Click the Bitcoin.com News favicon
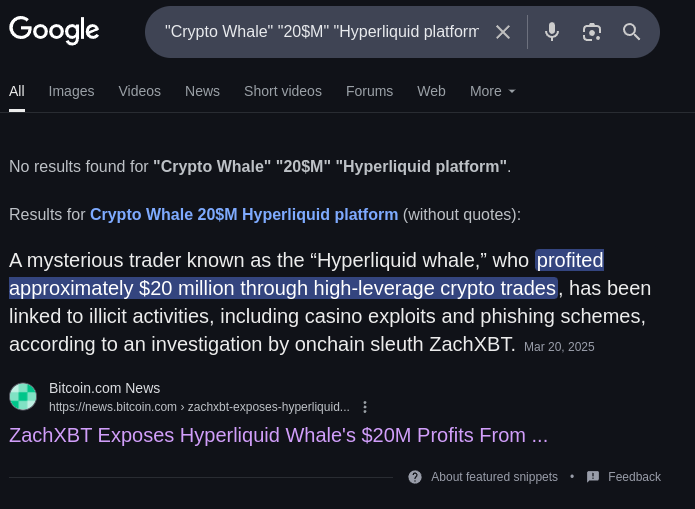Screen dimensions: 695x509 click(x=23, y=397)
